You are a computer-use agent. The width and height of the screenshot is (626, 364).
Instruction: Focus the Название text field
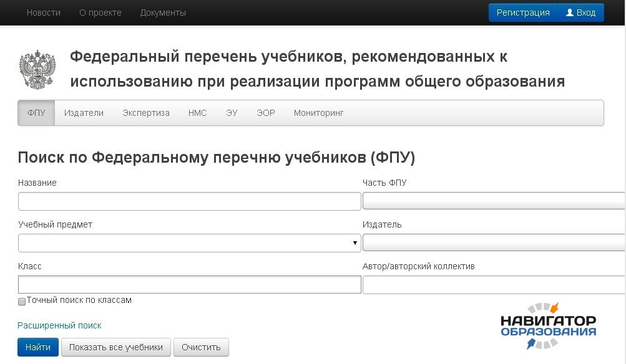[189, 201]
